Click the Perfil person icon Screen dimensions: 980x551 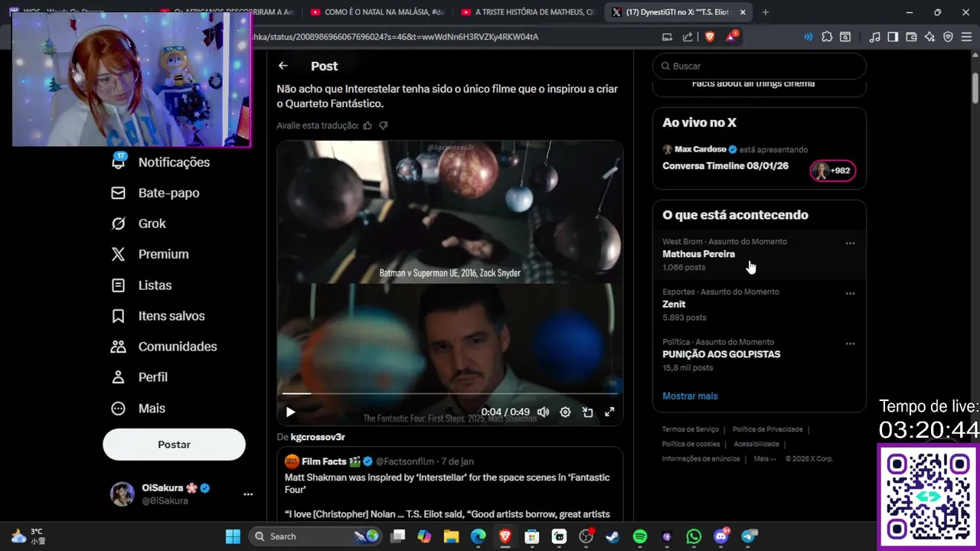118,377
